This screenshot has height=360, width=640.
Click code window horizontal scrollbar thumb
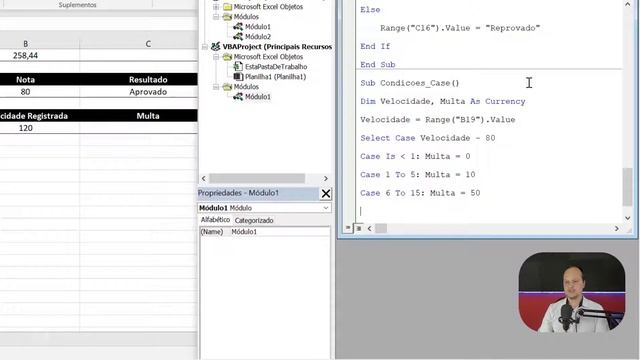click(381, 229)
